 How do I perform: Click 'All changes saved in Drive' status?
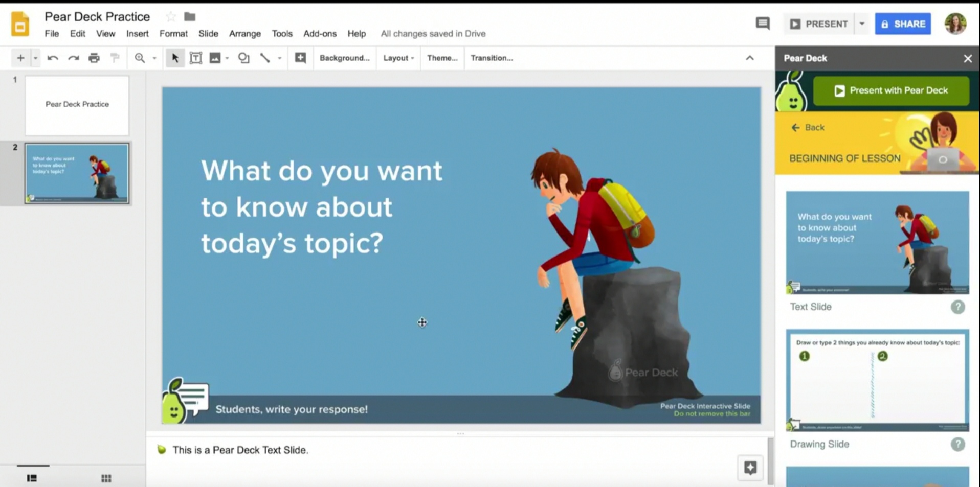pyautogui.click(x=433, y=34)
